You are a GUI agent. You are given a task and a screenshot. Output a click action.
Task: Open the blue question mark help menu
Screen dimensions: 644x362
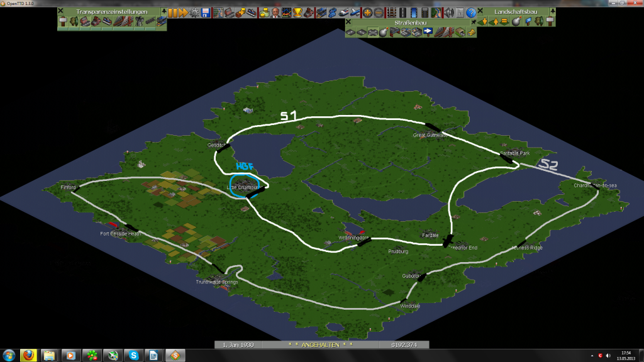[x=470, y=13]
